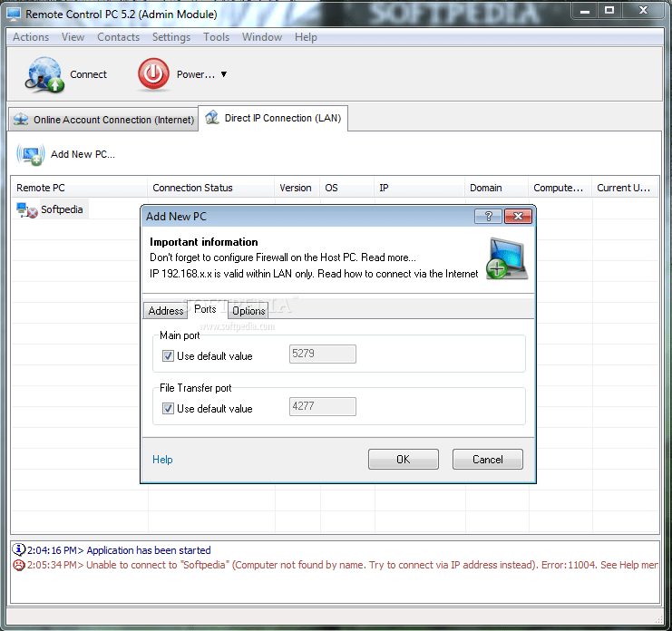Click the Version column header
Viewport: 672px width, 631px height.
click(x=297, y=188)
